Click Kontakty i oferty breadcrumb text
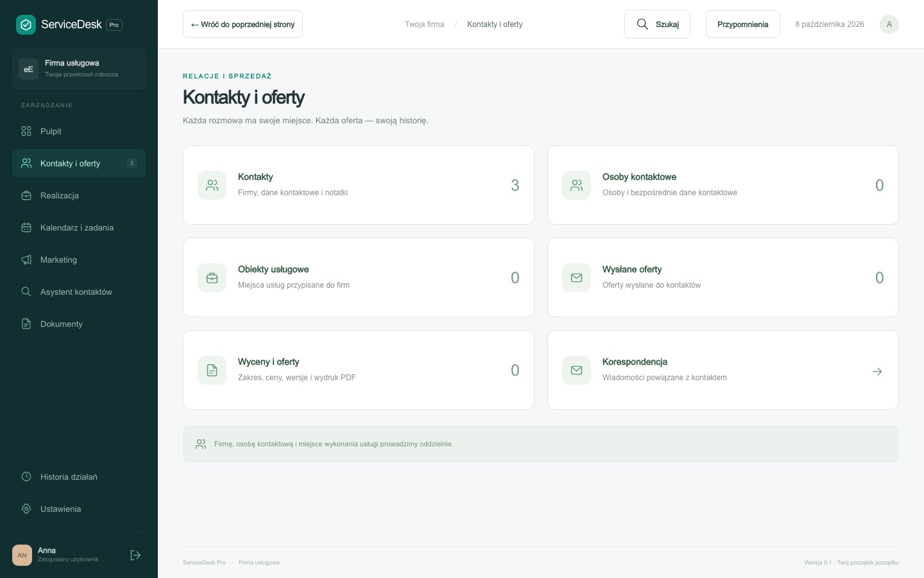This screenshot has width=924, height=578. point(495,24)
